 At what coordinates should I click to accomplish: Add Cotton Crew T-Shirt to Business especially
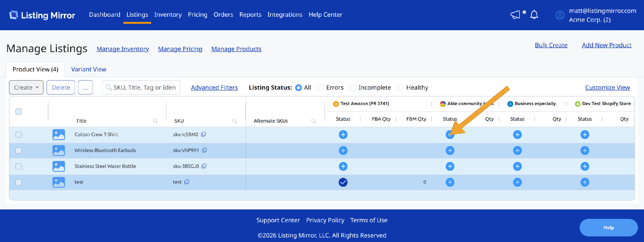tap(517, 135)
